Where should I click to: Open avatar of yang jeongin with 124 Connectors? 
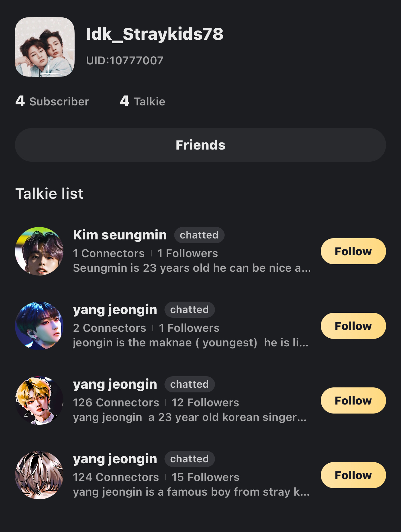point(39,475)
